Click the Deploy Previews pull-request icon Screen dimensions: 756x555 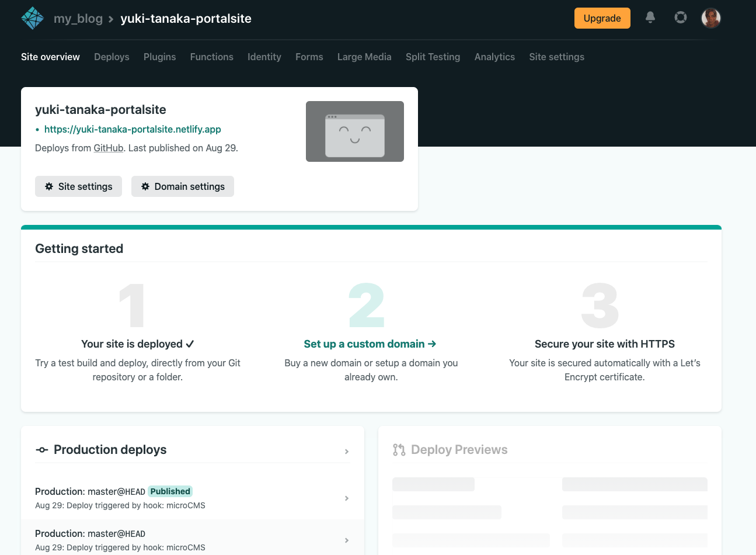click(399, 450)
